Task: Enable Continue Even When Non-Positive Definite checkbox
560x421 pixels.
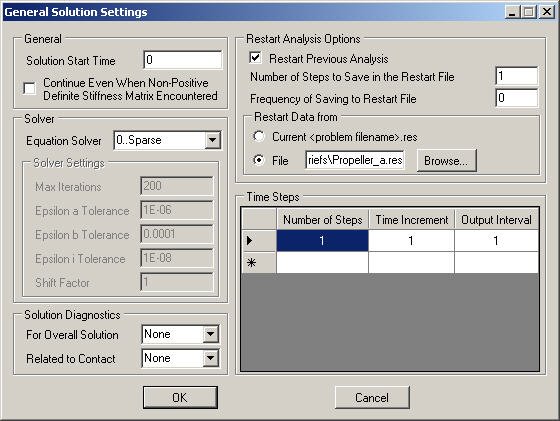Action: click(29, 88)
